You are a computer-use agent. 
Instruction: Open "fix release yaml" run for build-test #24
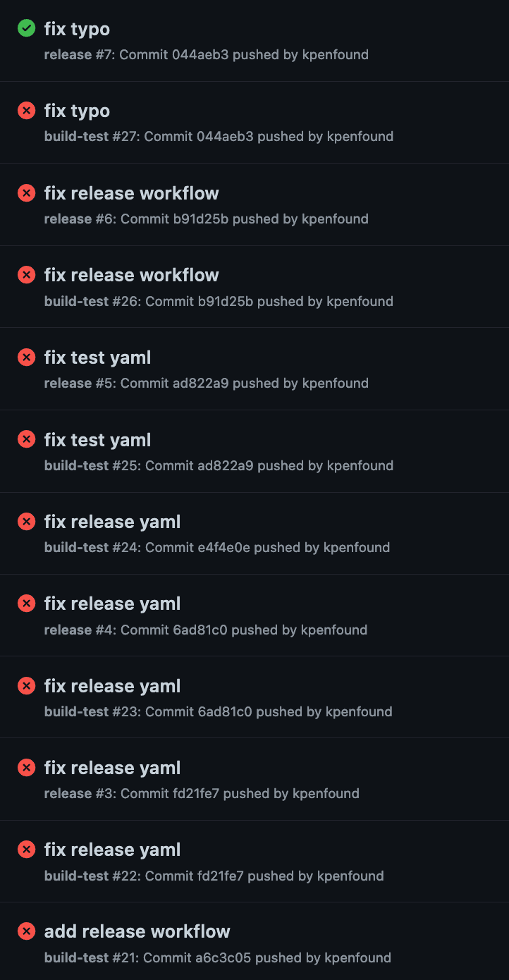[x=112, y=522]
